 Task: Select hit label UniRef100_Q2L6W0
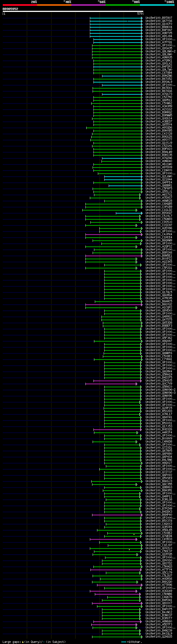(x=159, y=177)
